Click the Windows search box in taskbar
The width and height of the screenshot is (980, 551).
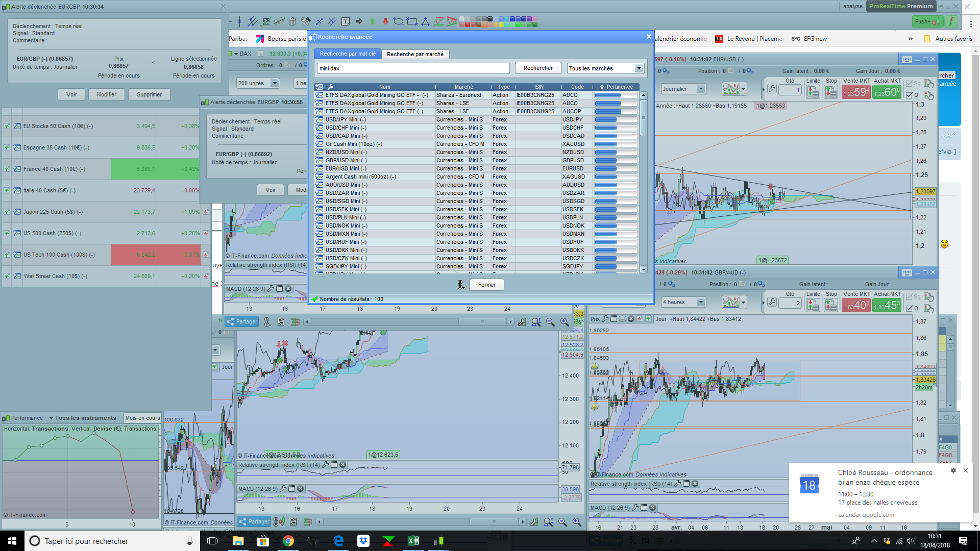point(111,541)
